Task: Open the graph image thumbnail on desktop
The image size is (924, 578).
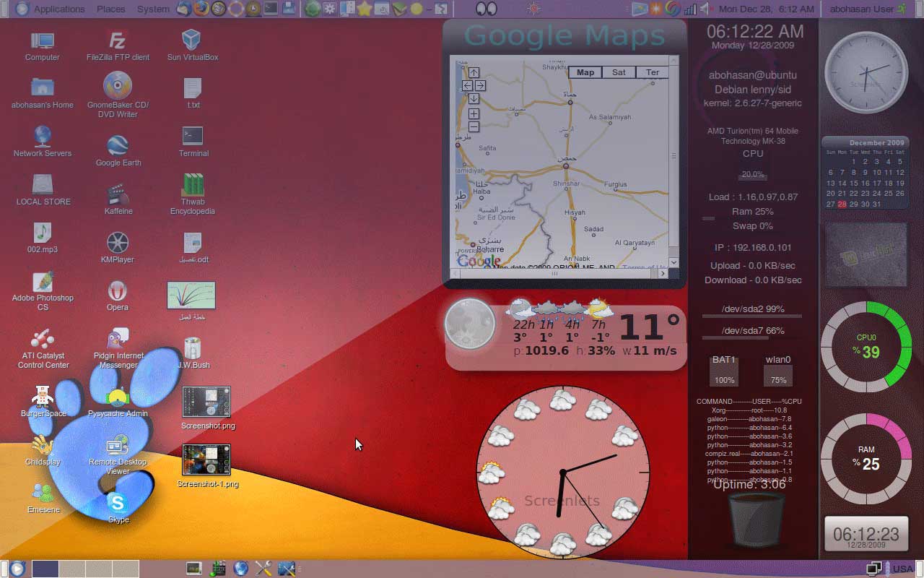Action: [x=191, y=296]
